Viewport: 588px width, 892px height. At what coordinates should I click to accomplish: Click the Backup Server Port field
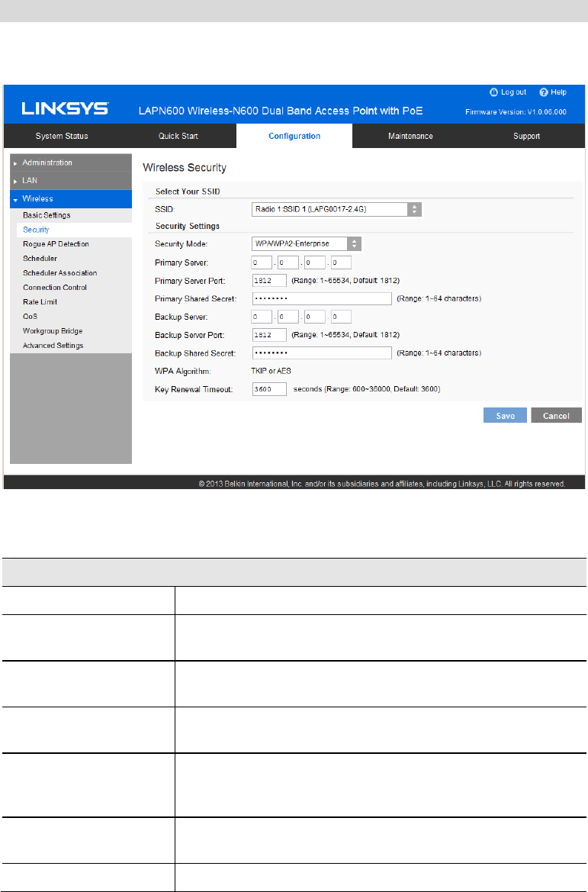(x=269, y=335)
